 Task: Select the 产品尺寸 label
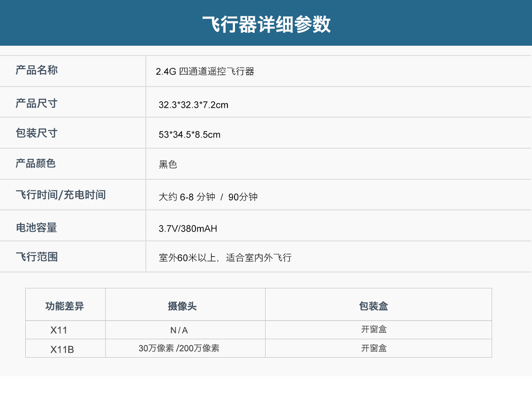[x=37, y=103]
